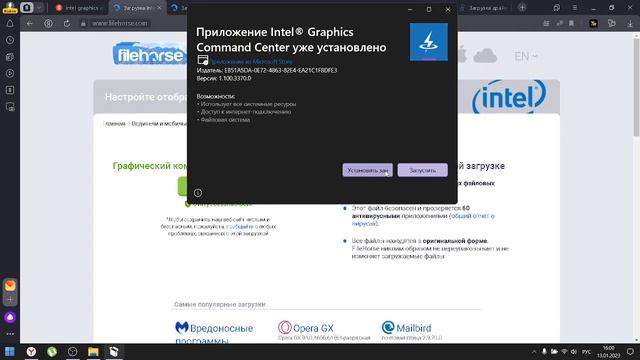
Task: Click the translate icon in address bar
Action: [x=559, y=24]
